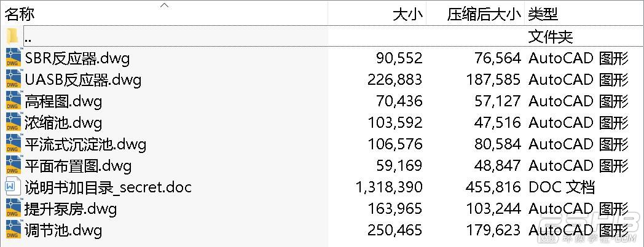Open the parent folder icon

(13, 36)
